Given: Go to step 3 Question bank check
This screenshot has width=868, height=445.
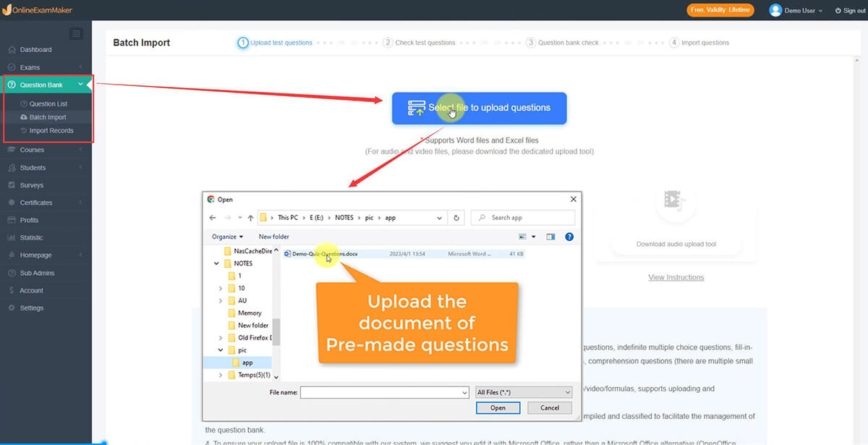Looking at the screenshot, I should click(563, 43).
